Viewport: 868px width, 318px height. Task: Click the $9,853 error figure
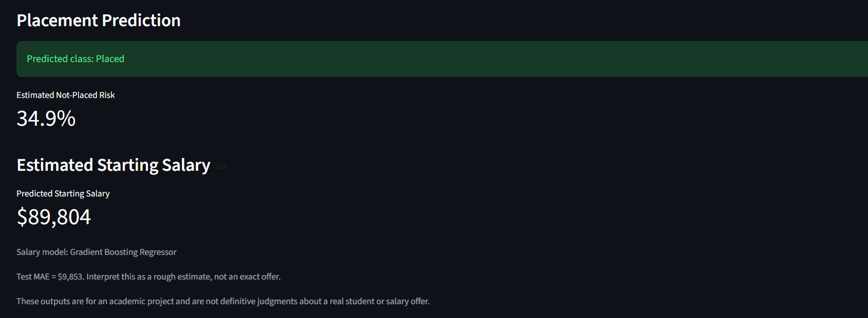[x=70, y=276]
